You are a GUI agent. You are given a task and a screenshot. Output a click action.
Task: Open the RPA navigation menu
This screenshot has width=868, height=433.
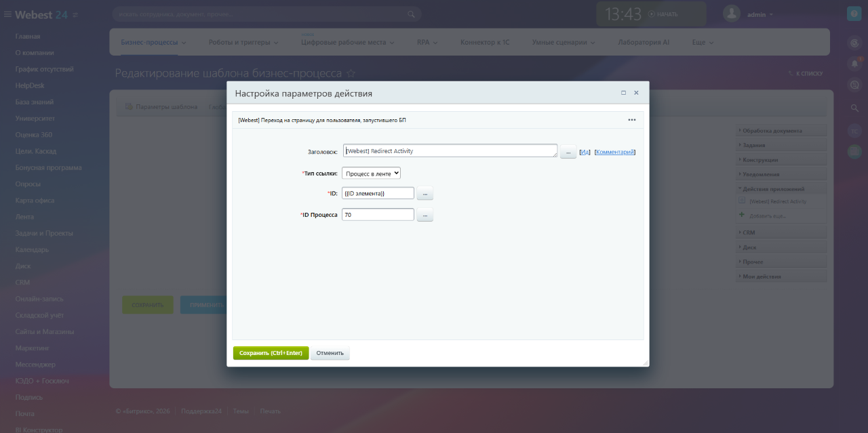(x=424, y=41)
